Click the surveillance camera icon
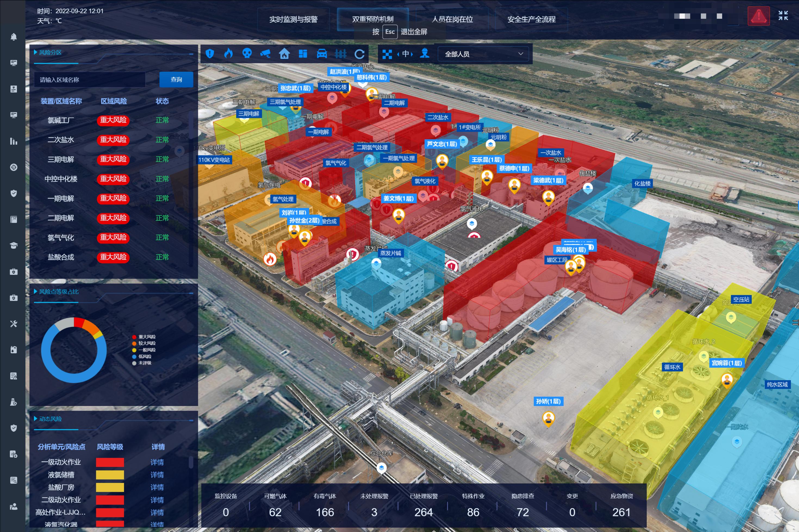The image size is (799, 532). [266, 53]
